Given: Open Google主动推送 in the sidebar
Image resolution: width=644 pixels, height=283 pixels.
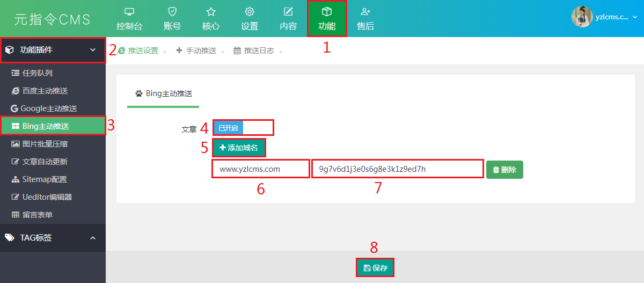Looking at the screenshot, I should 48,108.
